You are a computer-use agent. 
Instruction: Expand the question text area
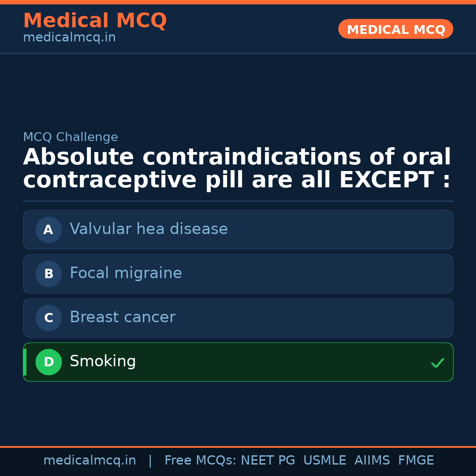(x=237, y=168)
